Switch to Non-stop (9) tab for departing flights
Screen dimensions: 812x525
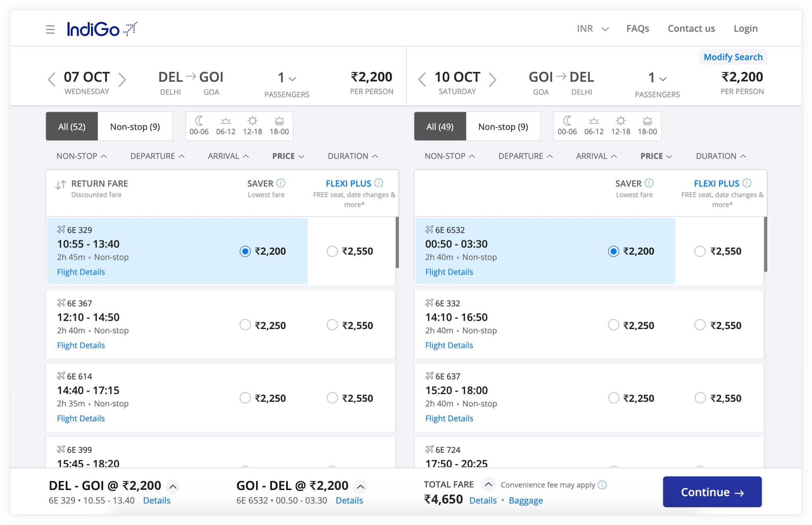[135, 126]
